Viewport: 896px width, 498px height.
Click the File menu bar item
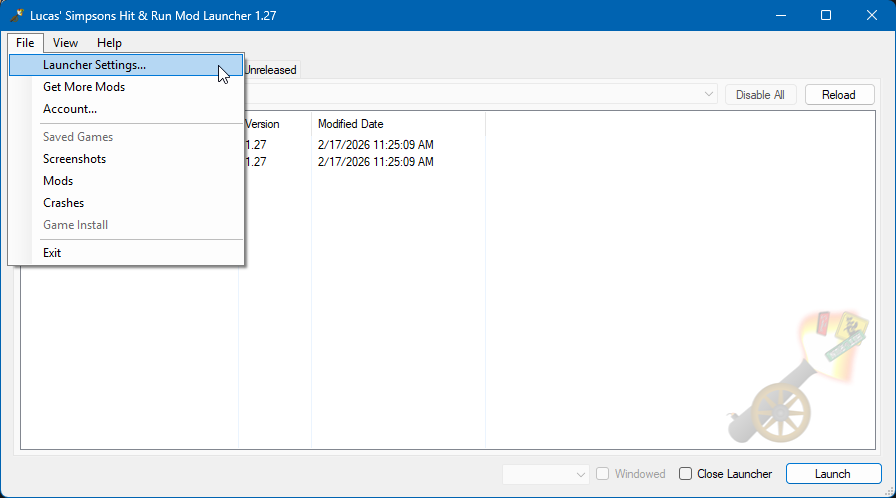coord(25,43)
